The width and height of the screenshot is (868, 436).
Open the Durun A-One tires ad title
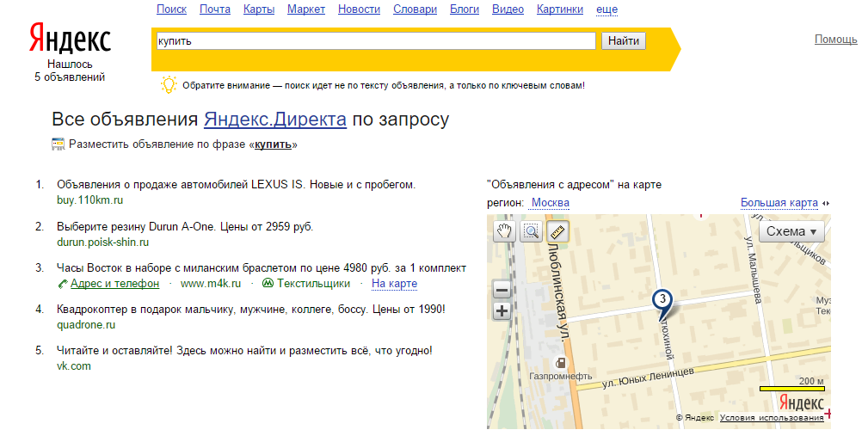pyautogui.click(x=185, y=227)
